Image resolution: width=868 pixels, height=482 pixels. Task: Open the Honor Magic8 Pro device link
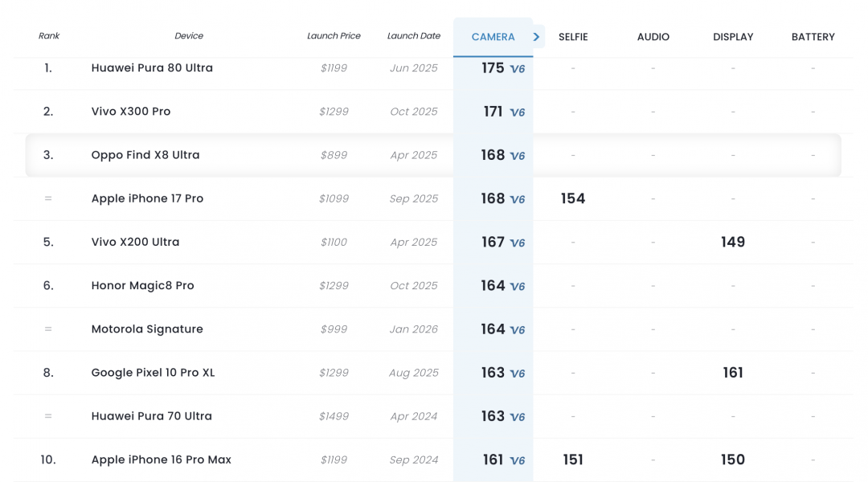click(x=142, y=285)
